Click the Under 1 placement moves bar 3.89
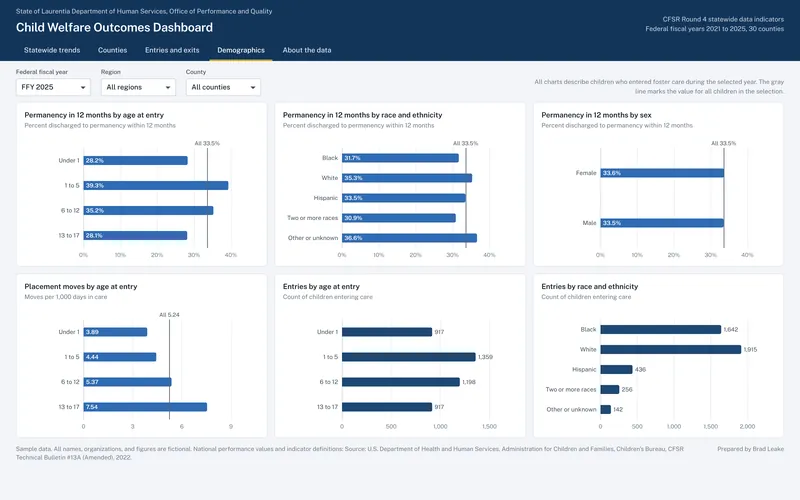 115,332
